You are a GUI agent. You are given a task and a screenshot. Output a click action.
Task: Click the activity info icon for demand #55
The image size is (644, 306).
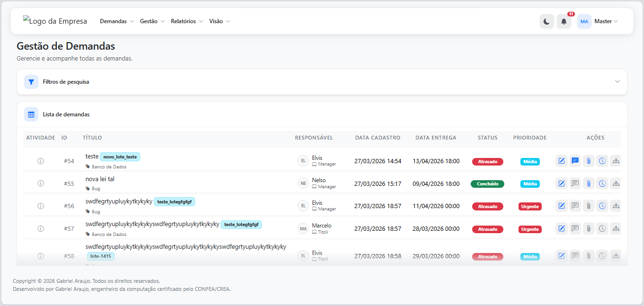[x=41, y=184]
